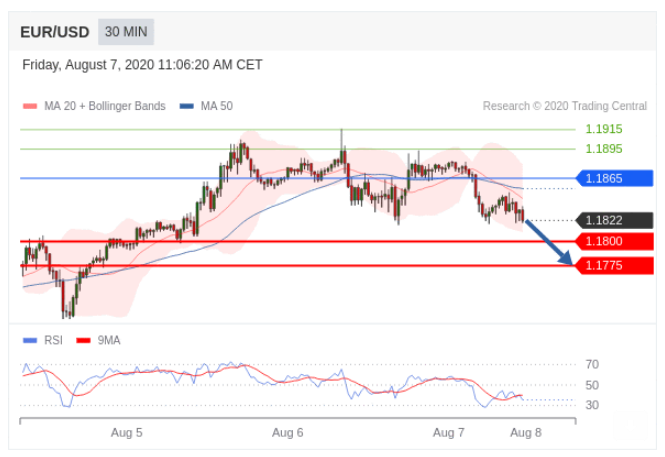
Task: Click the red 1.1775 target price tag
Action: [x=615, y=266]
